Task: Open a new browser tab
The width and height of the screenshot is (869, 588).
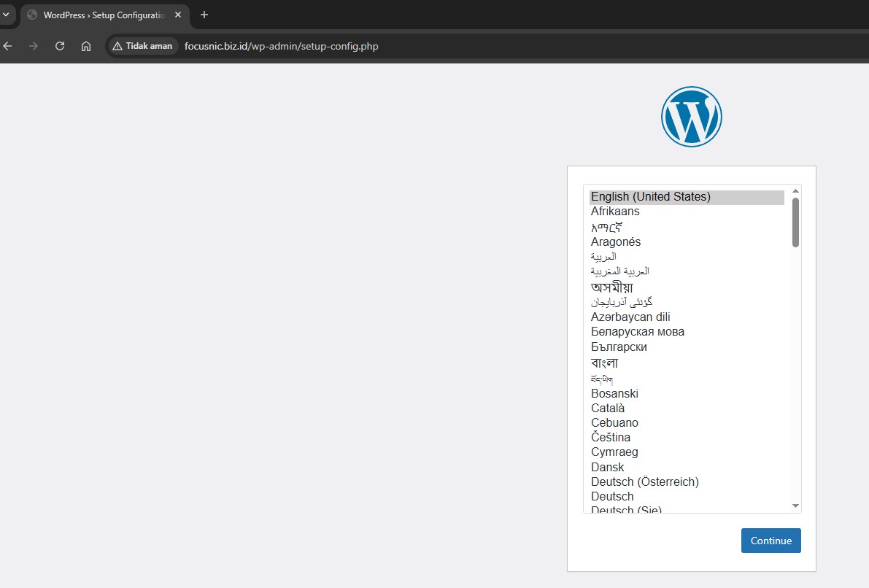Action: [204, 15]
